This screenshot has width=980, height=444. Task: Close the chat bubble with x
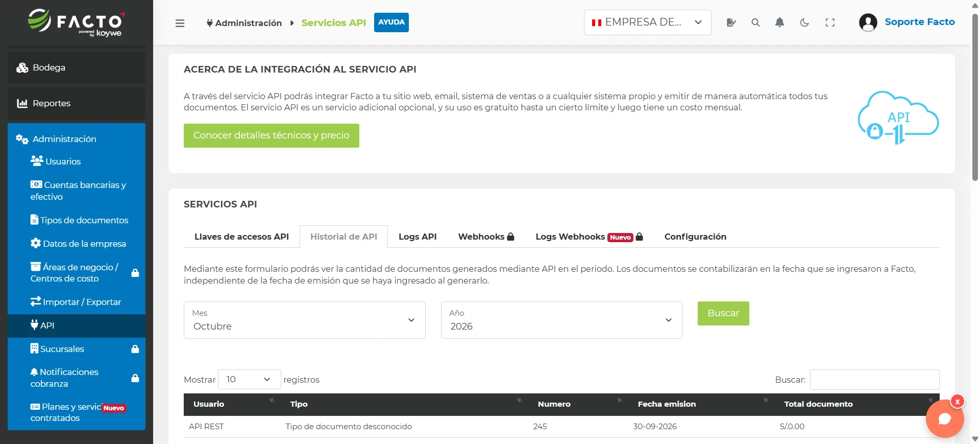point(958,402)
